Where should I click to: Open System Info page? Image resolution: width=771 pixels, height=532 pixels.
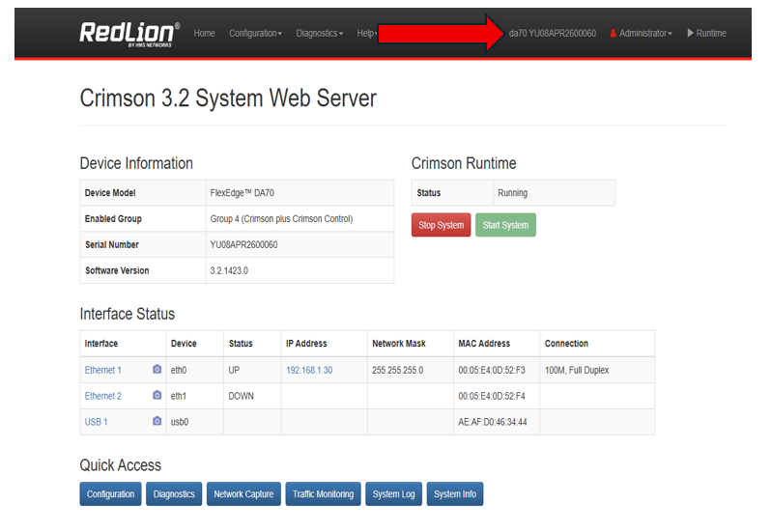click(x=455, y=493)
